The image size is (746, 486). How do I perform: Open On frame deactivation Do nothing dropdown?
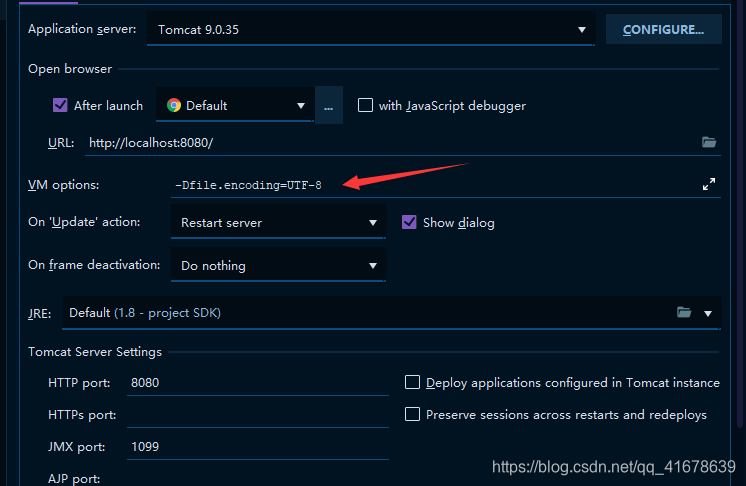point(278,265)
